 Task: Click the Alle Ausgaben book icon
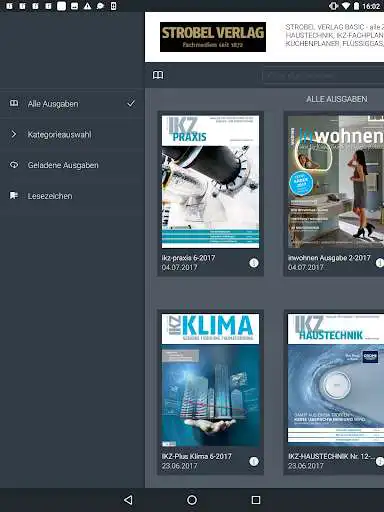[14, 103]
